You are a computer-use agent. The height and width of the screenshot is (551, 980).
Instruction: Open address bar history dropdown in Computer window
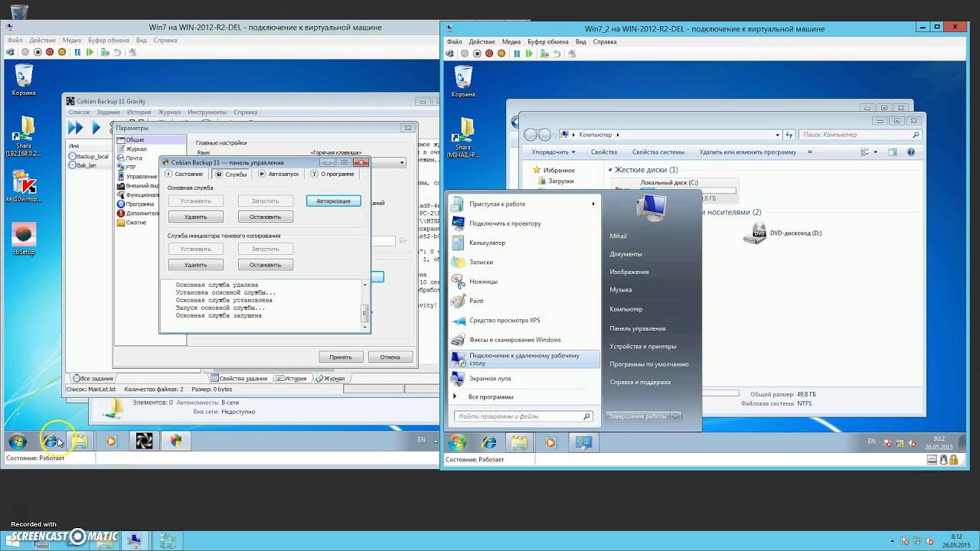point(778,135)
